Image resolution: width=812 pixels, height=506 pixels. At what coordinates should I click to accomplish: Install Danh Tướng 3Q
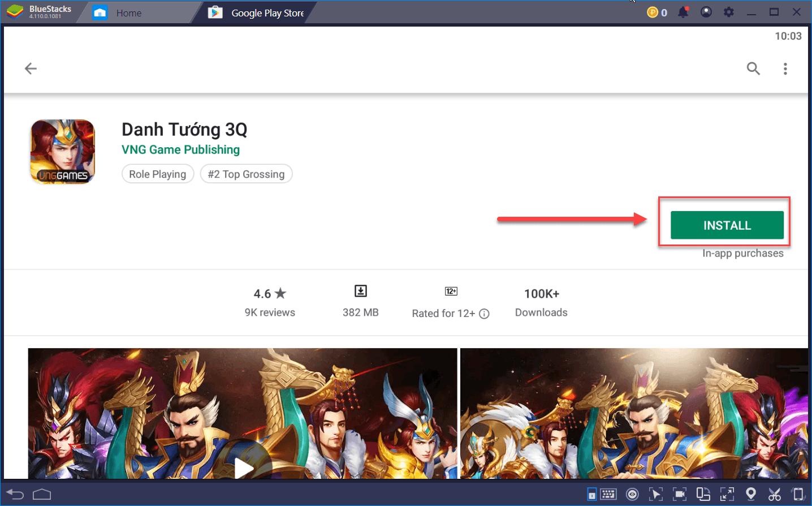[727, 225]
